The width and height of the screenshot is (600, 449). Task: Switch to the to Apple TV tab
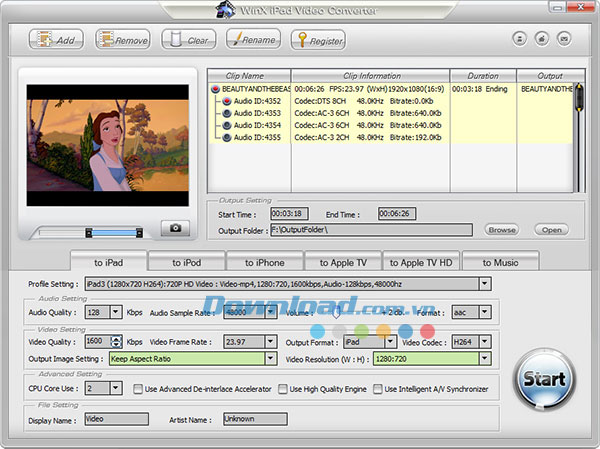tap(343, 263)
